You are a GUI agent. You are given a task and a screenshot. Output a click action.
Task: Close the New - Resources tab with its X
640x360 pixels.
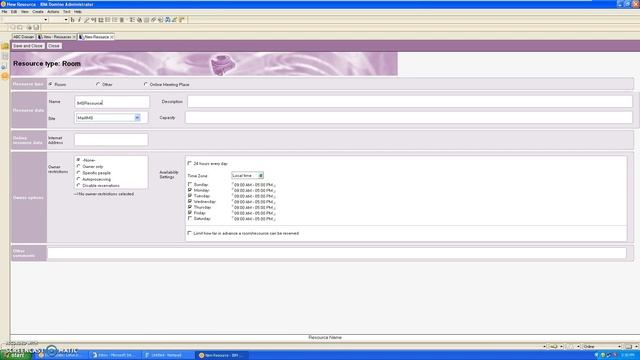coord(74,37)
